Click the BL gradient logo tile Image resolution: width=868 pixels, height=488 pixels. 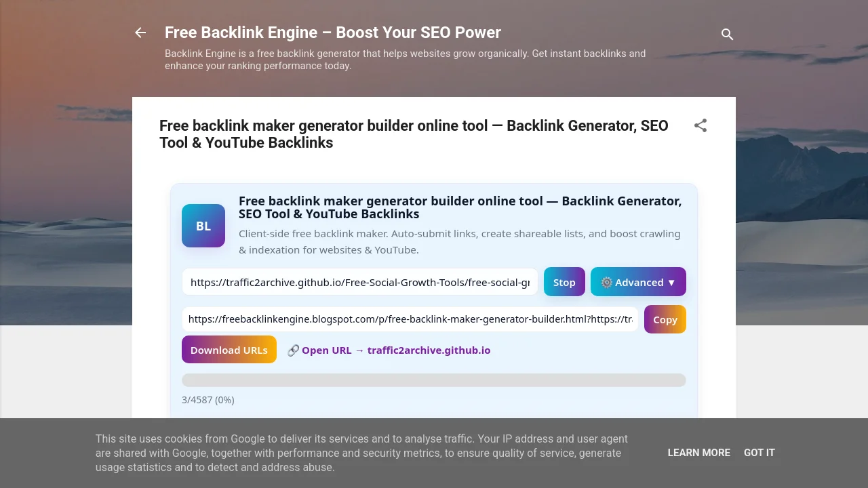point(203,226)
